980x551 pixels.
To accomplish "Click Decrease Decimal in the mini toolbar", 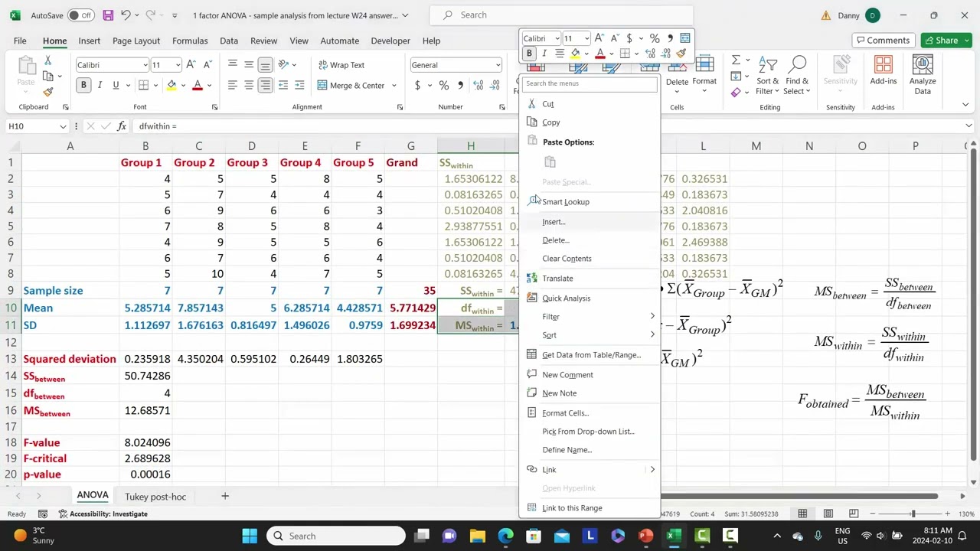I will click(x=666, y=54).
